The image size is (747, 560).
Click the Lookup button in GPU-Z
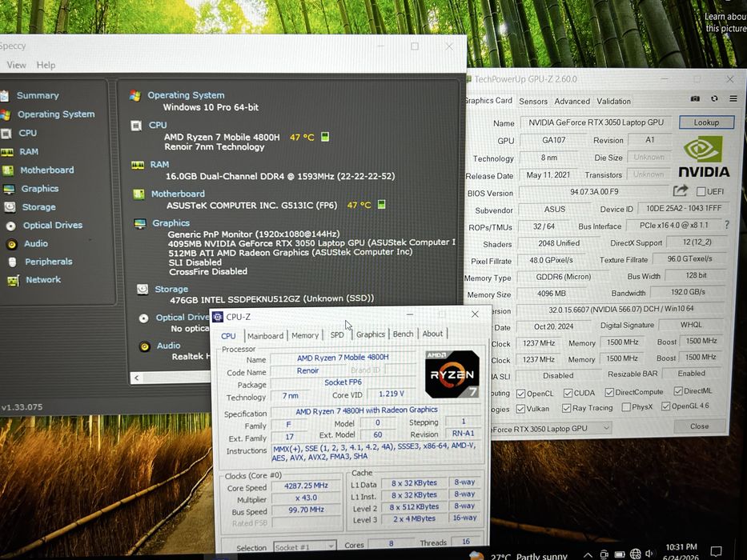pos(706,122)
